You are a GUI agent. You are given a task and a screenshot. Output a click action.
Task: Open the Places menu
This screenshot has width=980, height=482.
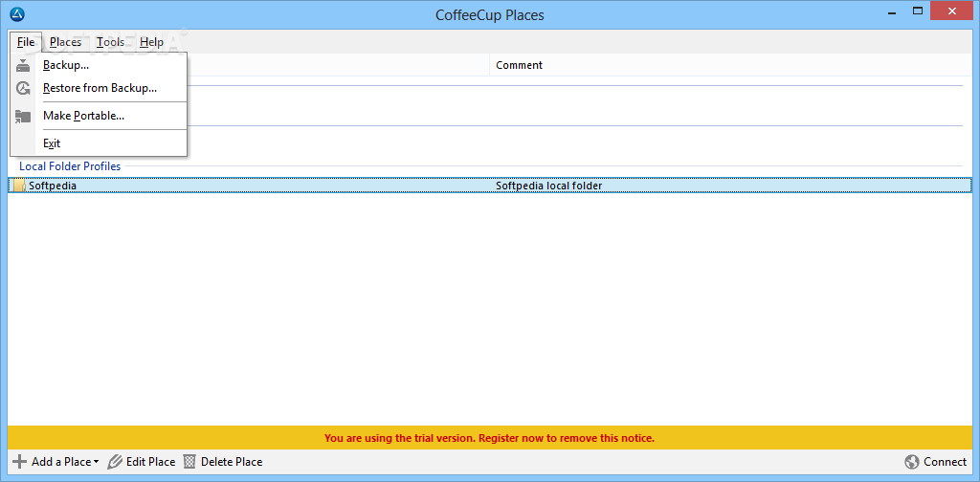[66, 42]
